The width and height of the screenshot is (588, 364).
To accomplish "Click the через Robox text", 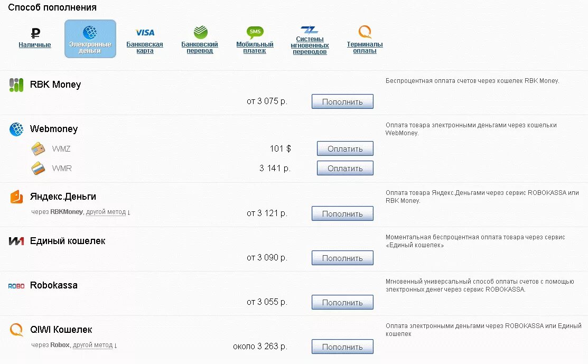I will tap(50, 345).
